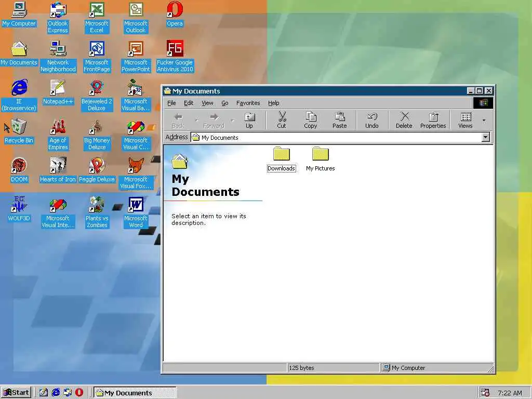
Task: Select the Microsoft Visual FoxPro shortcut
Action: pyautogui.click(x=136, y=174)
